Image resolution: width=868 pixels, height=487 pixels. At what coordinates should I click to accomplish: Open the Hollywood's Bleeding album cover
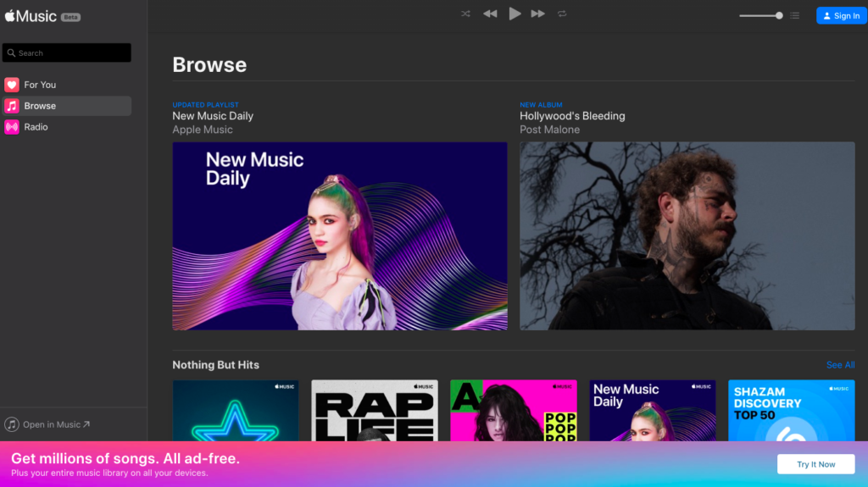(x=687, y=235)
